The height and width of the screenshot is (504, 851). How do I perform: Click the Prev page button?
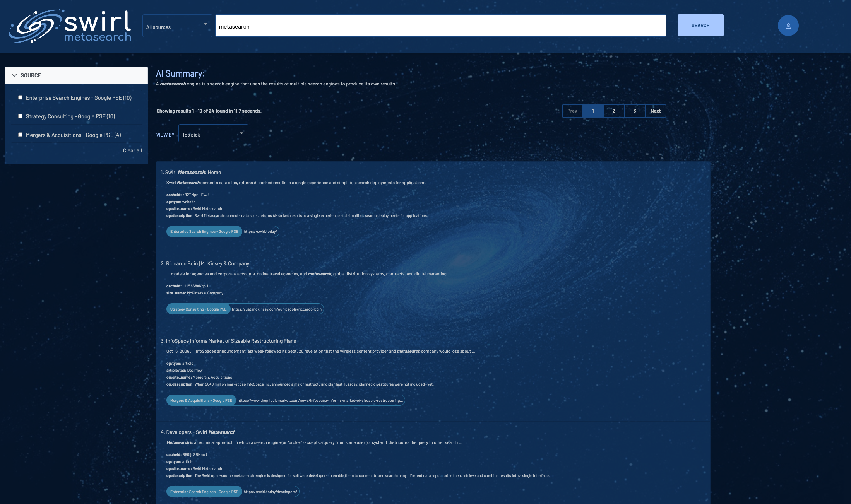pyautogui.click(x=572, y=111)
